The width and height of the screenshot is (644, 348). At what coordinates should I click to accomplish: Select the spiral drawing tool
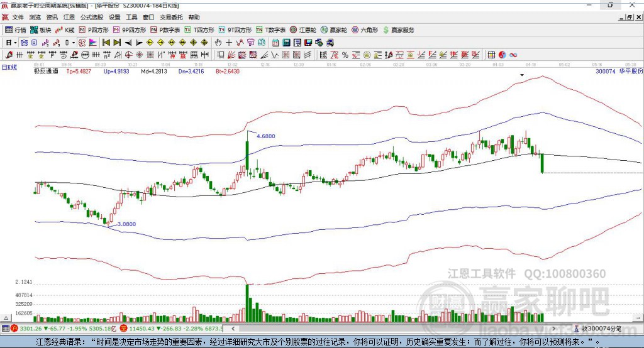pos(64,55)
